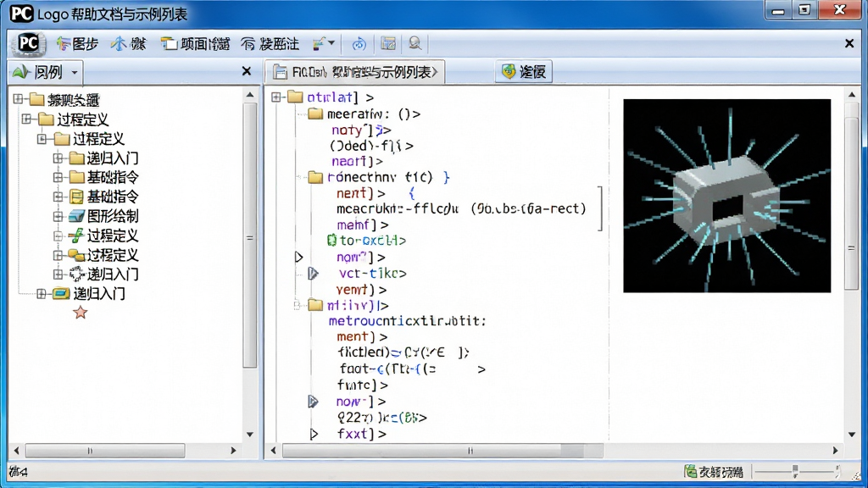868x488 pixels.
Task: Click the folder icon beside "ronecthnv"
Action: pos(315,177)
